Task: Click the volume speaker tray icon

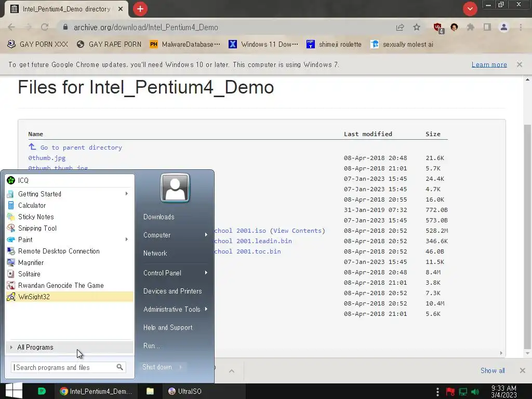Action: (x=475, y=392)
